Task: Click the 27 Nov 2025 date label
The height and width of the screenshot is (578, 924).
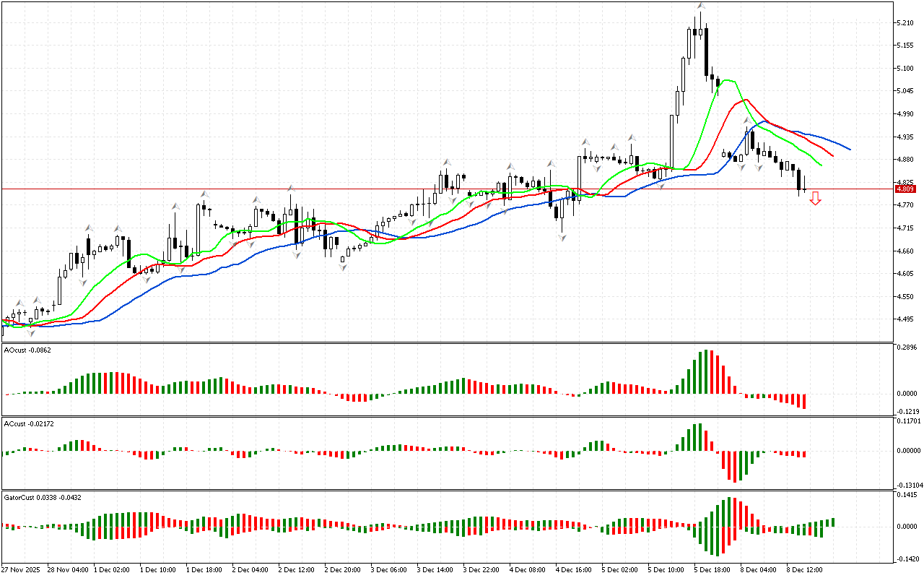Action: [x=19, y=569]
